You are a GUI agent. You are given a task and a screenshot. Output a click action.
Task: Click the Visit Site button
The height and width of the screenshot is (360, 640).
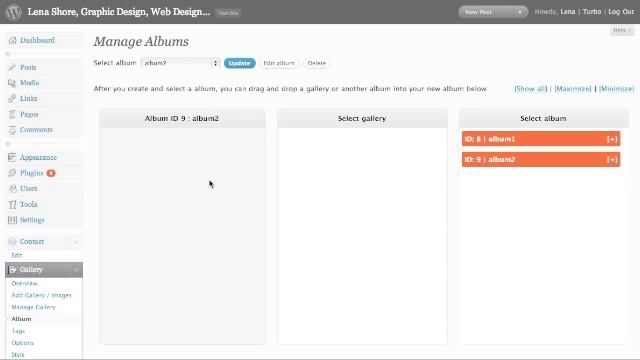[228, 13]
